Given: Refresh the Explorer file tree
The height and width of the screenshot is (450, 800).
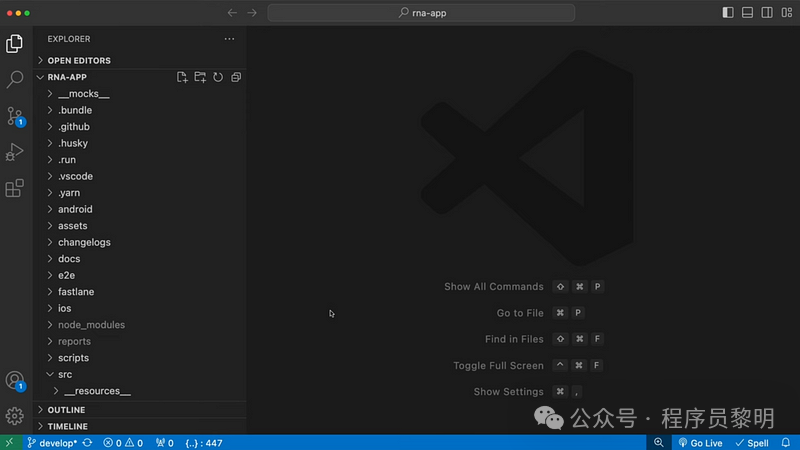Looking at the screenshot, I should tap(218, 77).
